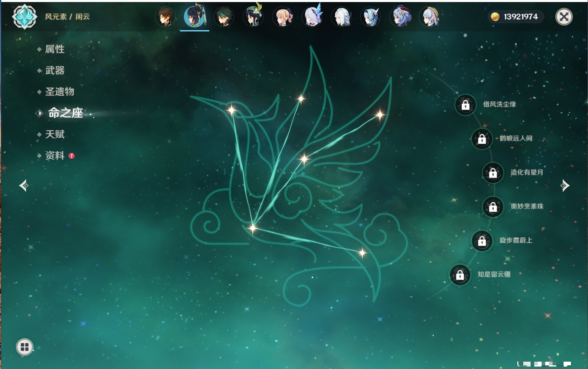Viewport: 588px width, 369px height.
Task: Pick the blonde ponytail Jean avatar
Action: pos(283,17)
